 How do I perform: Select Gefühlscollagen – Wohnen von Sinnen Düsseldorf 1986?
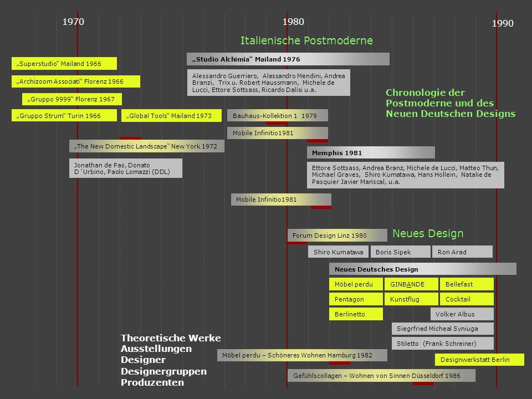click(381, 376)
